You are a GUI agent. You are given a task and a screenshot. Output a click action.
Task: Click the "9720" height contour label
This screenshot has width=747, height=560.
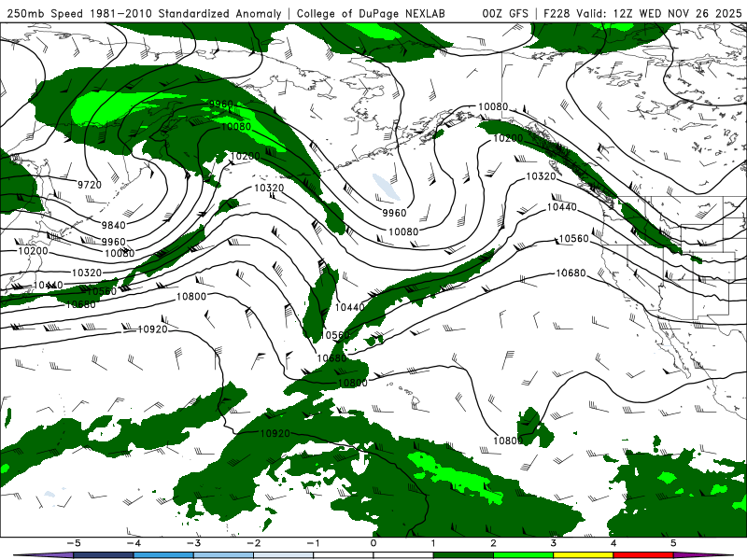coord(90,185)
